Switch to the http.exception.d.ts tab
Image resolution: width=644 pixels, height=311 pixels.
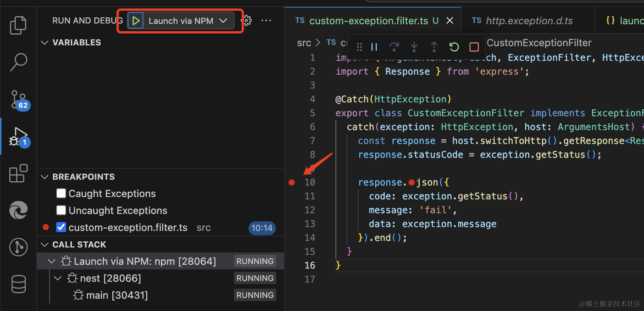pyautogui.click(x=529, y=21)
